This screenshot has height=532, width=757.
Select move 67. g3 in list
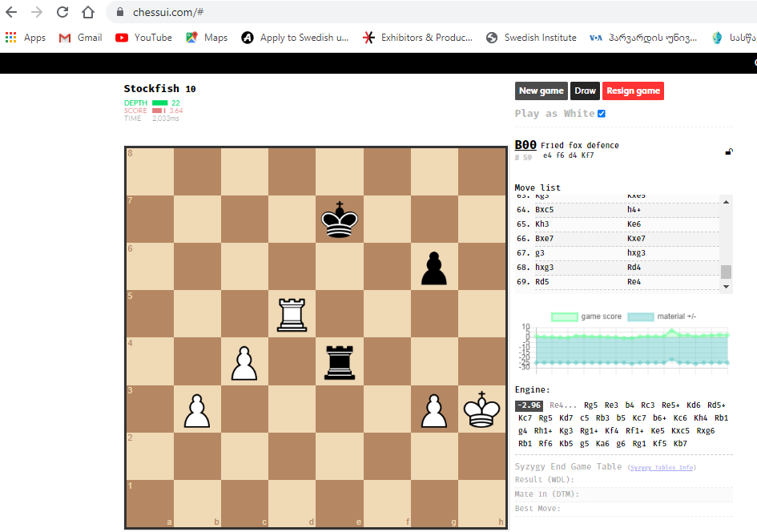539,253
